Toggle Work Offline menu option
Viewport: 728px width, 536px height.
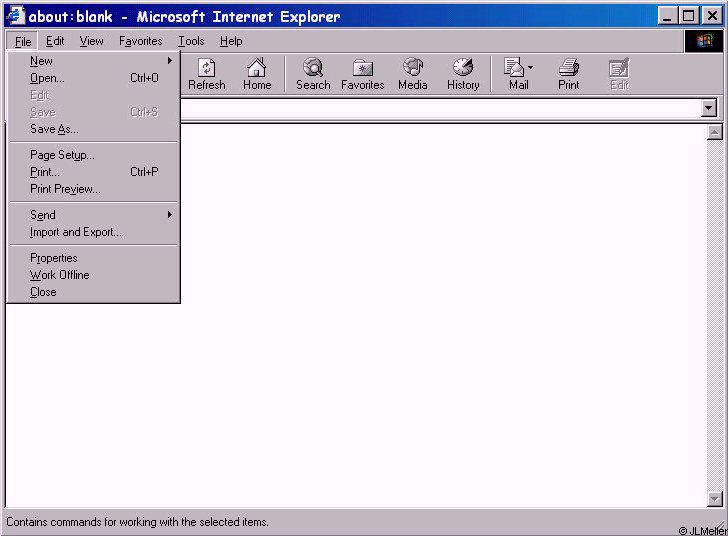point(94,275)
